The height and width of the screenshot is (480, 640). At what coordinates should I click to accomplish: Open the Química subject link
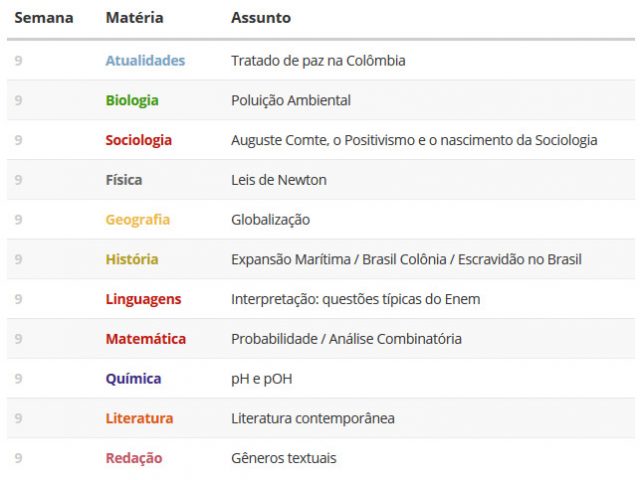pos(133,379)
